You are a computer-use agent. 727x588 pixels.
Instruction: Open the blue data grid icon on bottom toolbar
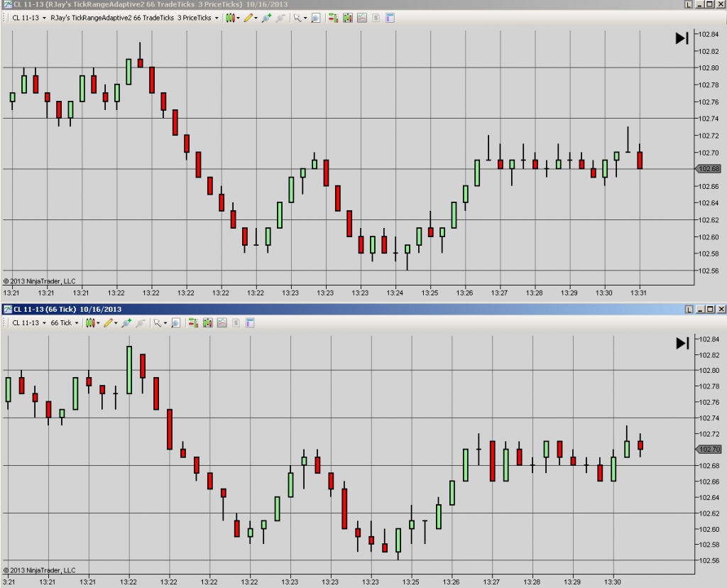pos(249,323)
